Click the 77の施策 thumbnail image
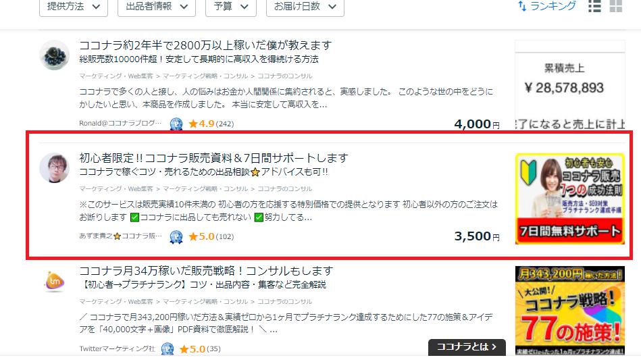The height and width of the screenshot is (364, 641). coord(570,311)
